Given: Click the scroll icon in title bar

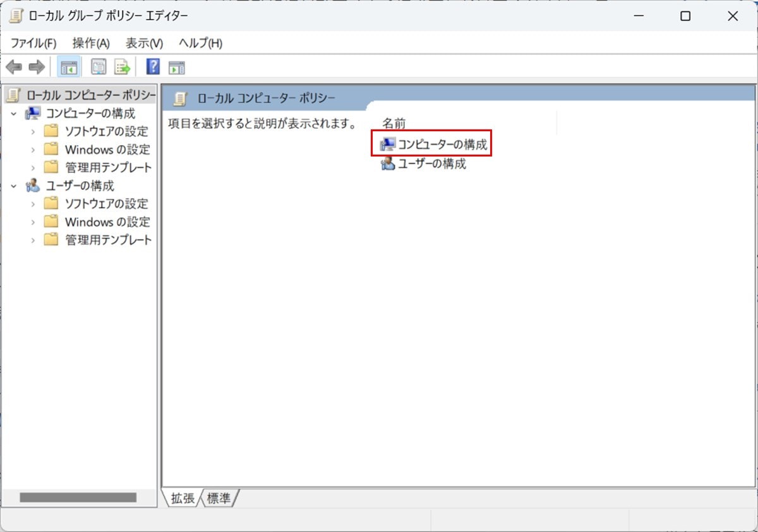Looking at the screenshot, I should (x=16, y=16).
